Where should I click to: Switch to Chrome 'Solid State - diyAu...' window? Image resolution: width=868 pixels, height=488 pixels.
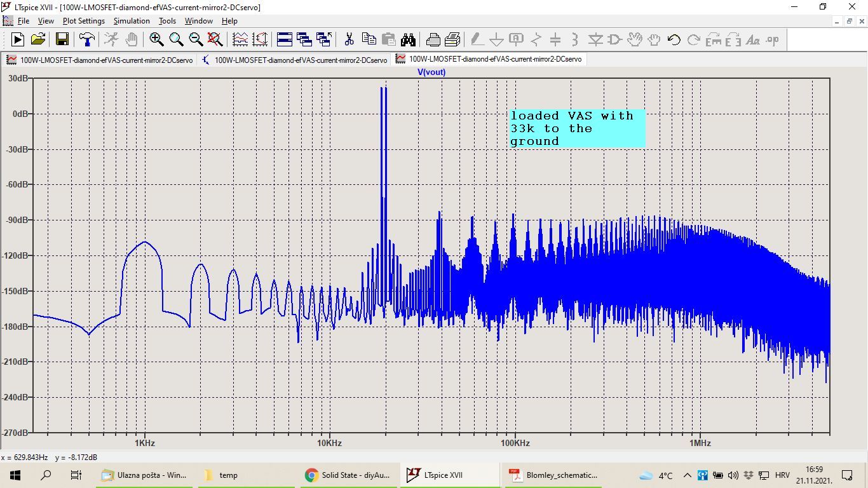tap(350, 475)
